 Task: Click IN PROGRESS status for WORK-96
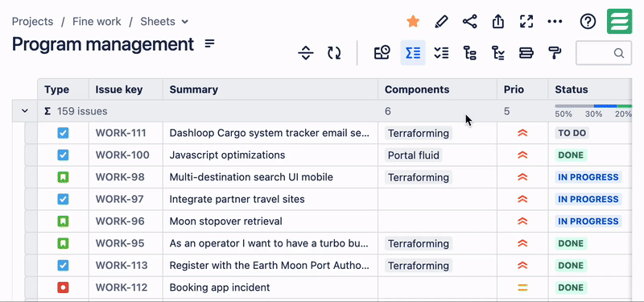(x=588, y=221)
